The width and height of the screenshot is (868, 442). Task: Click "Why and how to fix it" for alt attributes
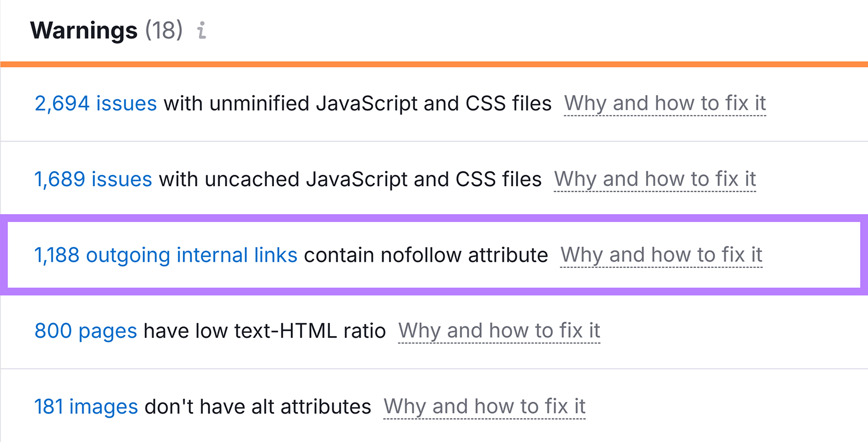pos(484,407)
